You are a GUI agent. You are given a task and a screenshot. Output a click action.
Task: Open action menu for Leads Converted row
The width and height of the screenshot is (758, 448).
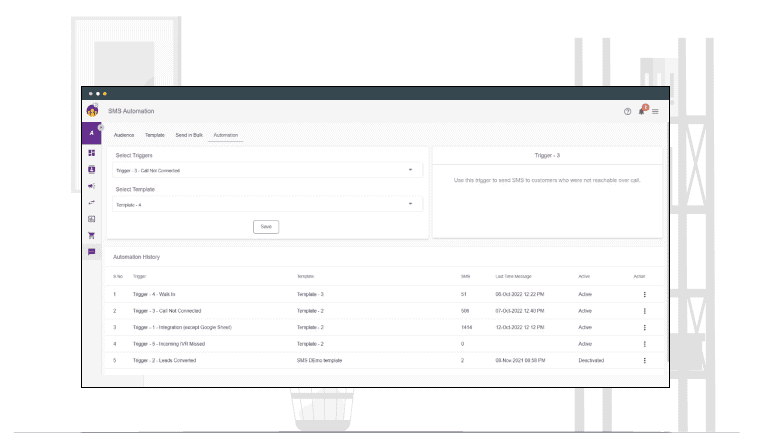point(645,360)
